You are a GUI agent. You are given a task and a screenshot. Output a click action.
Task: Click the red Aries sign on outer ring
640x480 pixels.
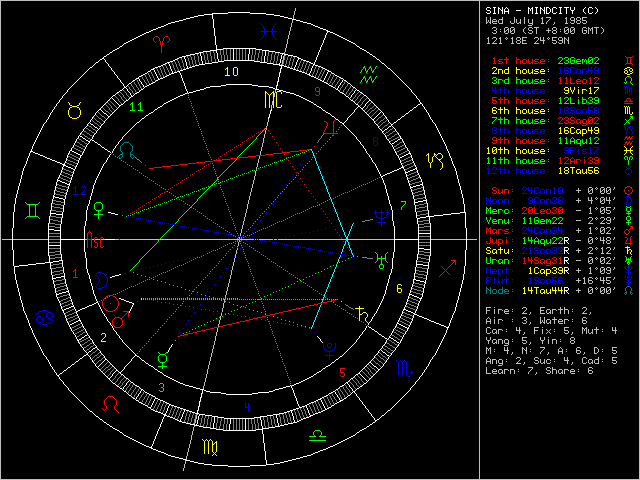coord(162,43)
